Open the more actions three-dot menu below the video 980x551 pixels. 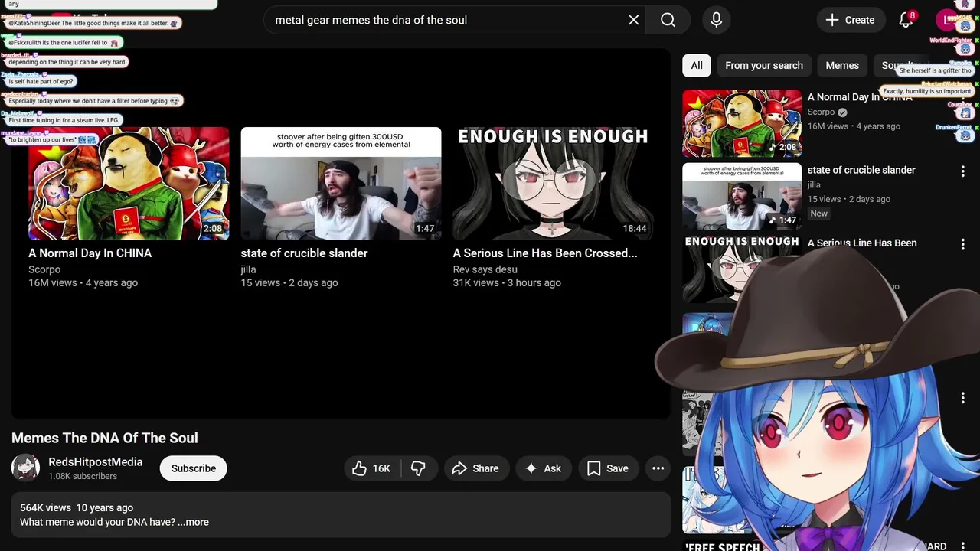658,468
